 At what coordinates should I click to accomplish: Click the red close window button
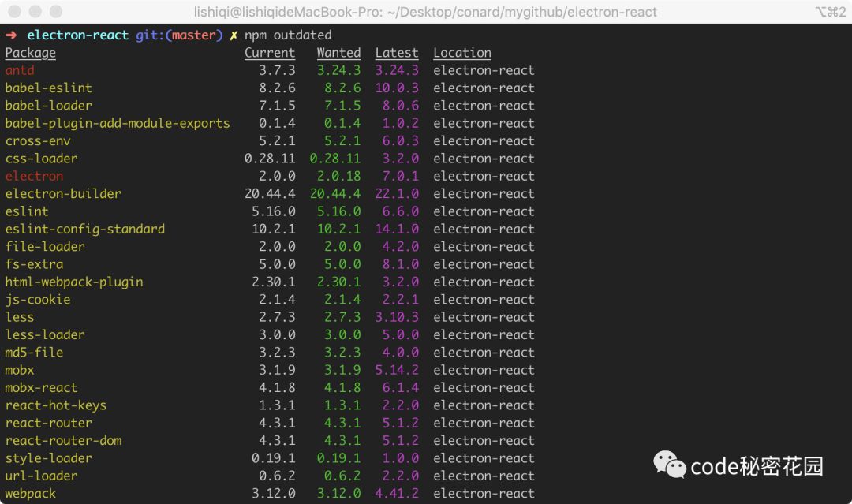15,11
